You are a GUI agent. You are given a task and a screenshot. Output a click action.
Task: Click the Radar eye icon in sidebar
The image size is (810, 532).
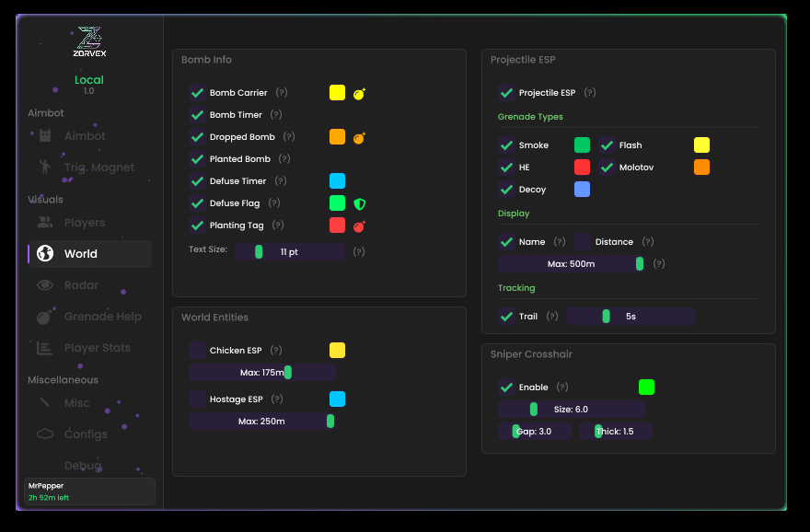(x=44, y=285)
